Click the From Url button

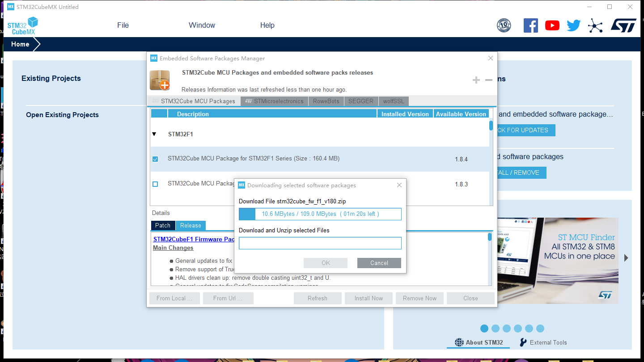[x=228, y=298]
